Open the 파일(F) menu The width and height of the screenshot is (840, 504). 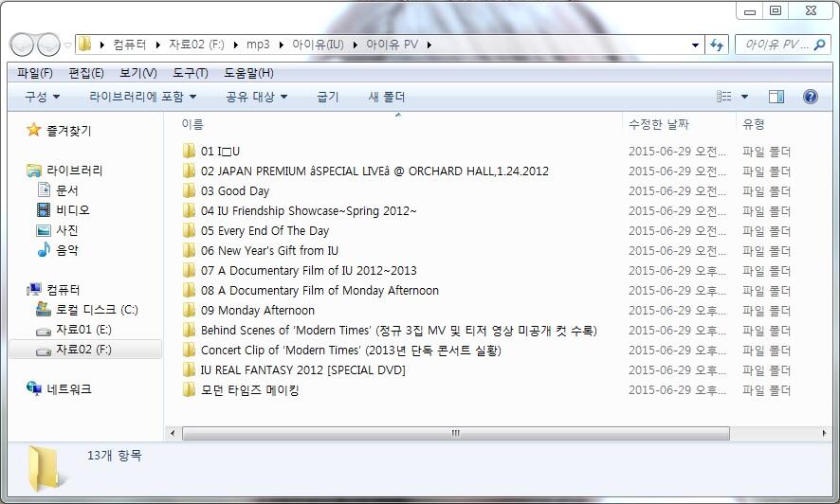(35, 73)
